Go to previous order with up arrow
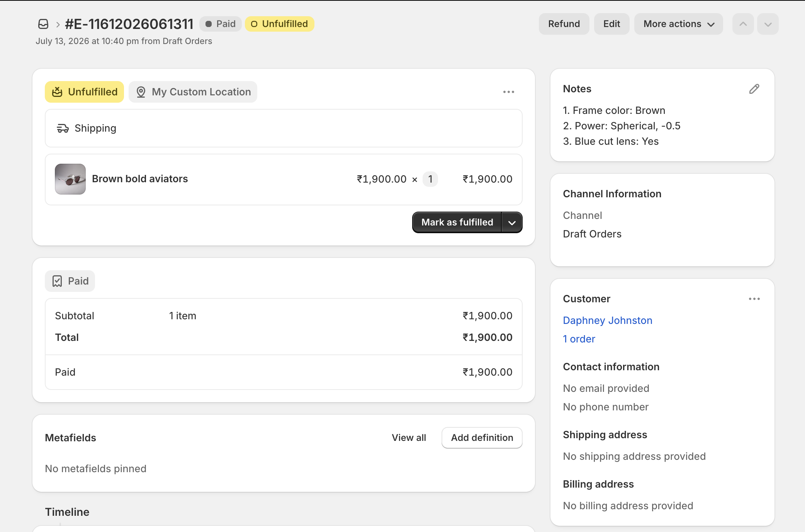The image size is (805, 532). tap(743, 24)
